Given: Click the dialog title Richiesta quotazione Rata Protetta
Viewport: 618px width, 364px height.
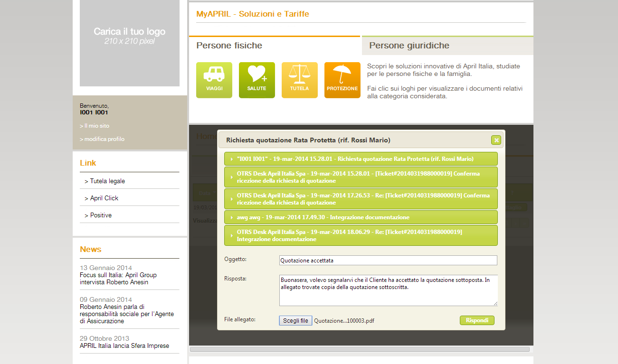Looking at the screenshot, I should coord(308,140).
